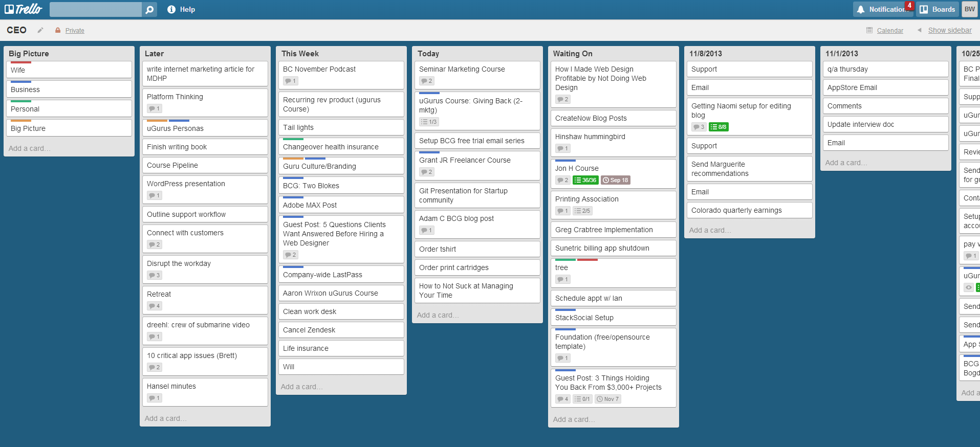The width and height of the screenshot is (980, 447).
Task: Click the Waiting On list header
Action: [573, 54]
